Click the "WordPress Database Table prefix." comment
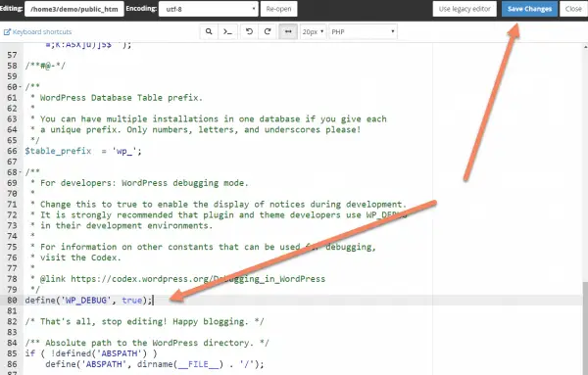 pyautogui.click(x=117, y=98)
